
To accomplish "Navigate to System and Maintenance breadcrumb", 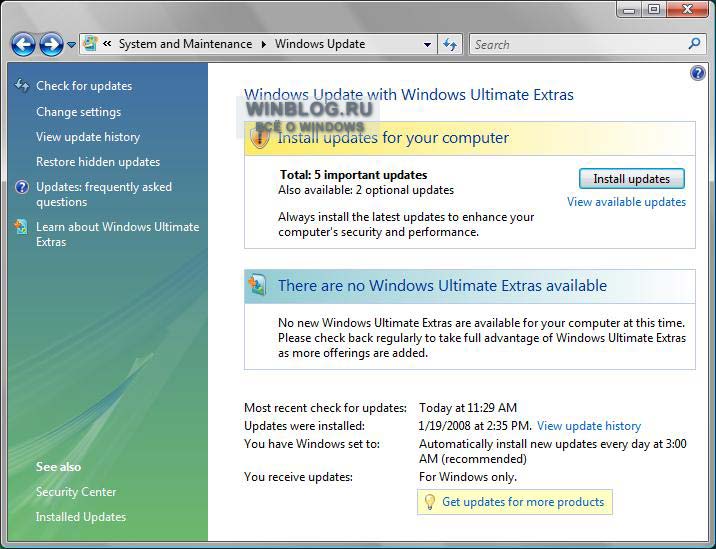I will [185, 44].
